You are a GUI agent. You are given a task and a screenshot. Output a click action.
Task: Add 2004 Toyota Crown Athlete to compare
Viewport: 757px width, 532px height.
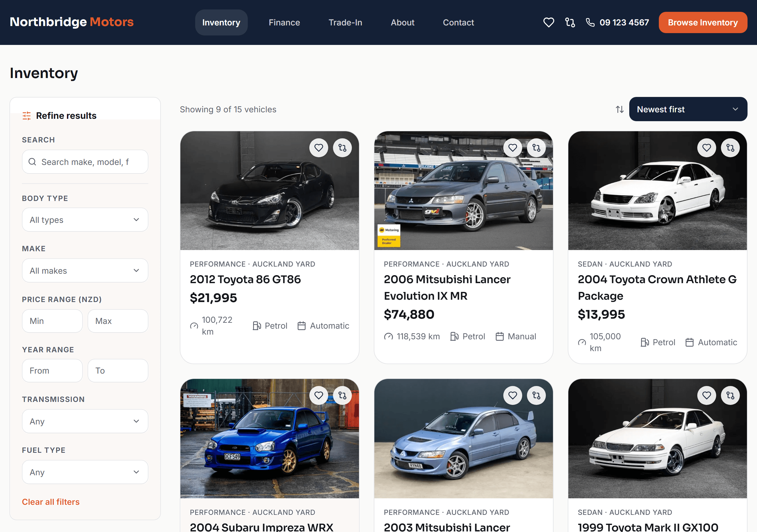point(730,148)
